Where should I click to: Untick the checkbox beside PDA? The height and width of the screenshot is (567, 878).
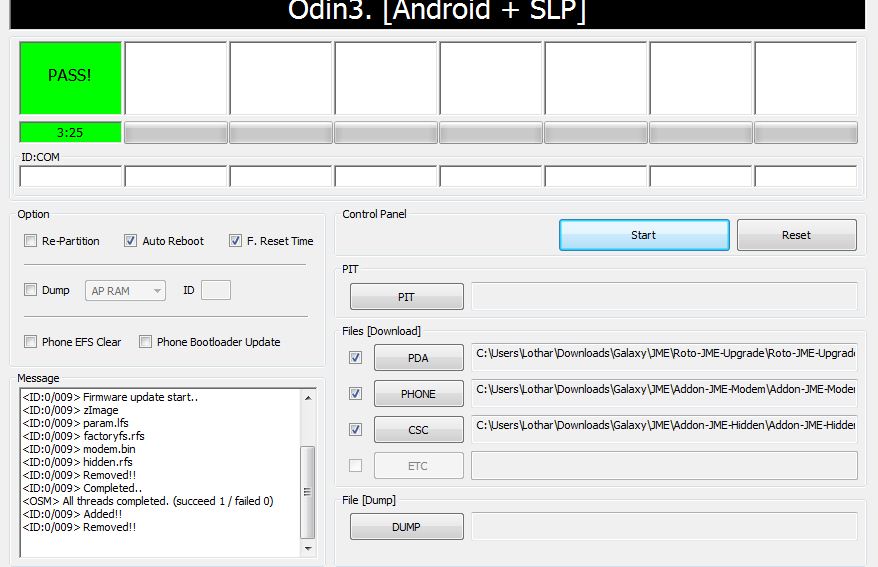[x=355, y=357]
